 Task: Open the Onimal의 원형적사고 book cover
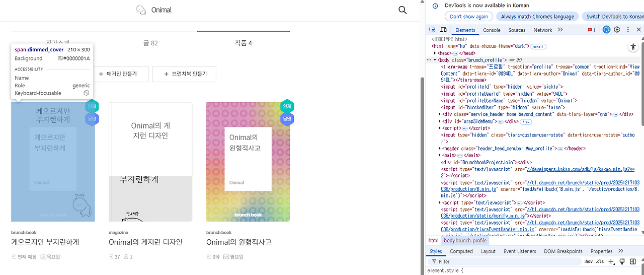click(248, 162)
